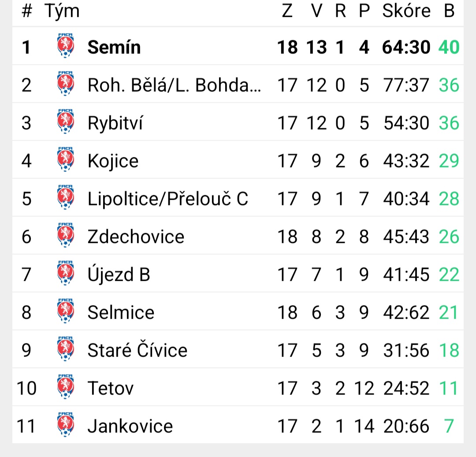This screenshot has height=457, width=476.
Task: Tap the Rybitví team crest icon
Action: 65,121
